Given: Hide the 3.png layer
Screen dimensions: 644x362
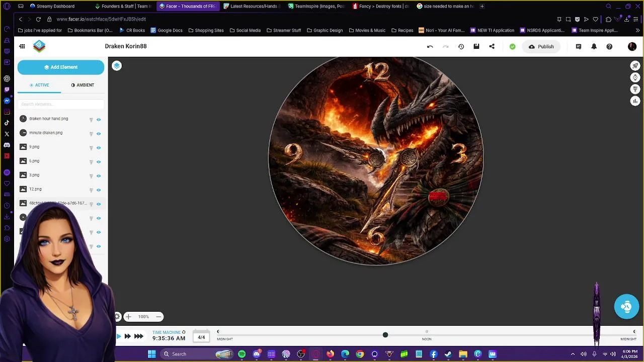Looking at the screenshot, I should (99, 176).
